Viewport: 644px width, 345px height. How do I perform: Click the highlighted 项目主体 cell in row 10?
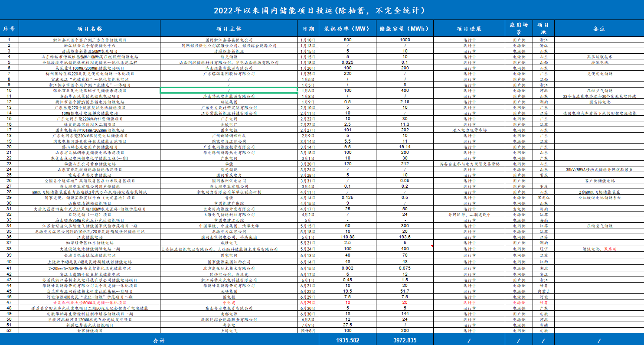click(229, 91)
